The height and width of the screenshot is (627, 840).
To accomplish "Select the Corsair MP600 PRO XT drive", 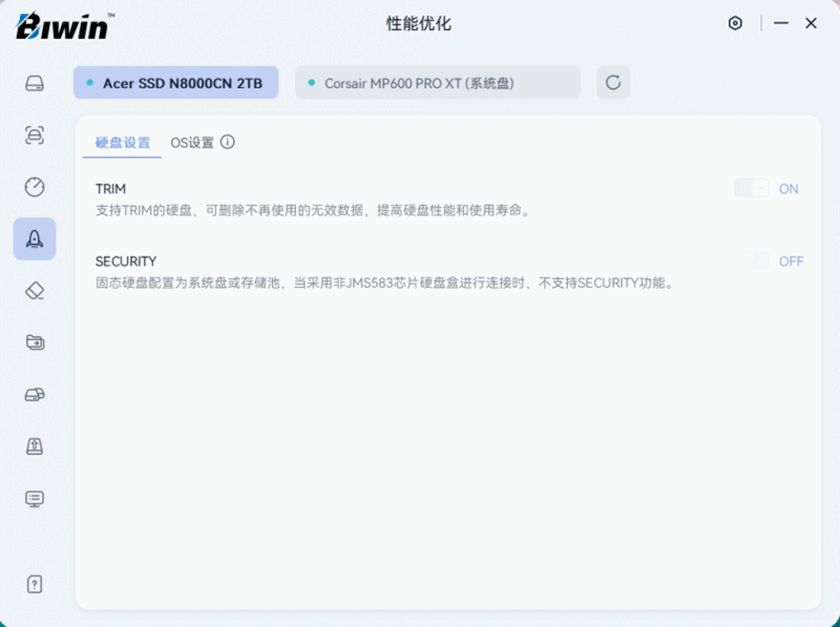I will [x=438, y=83].
